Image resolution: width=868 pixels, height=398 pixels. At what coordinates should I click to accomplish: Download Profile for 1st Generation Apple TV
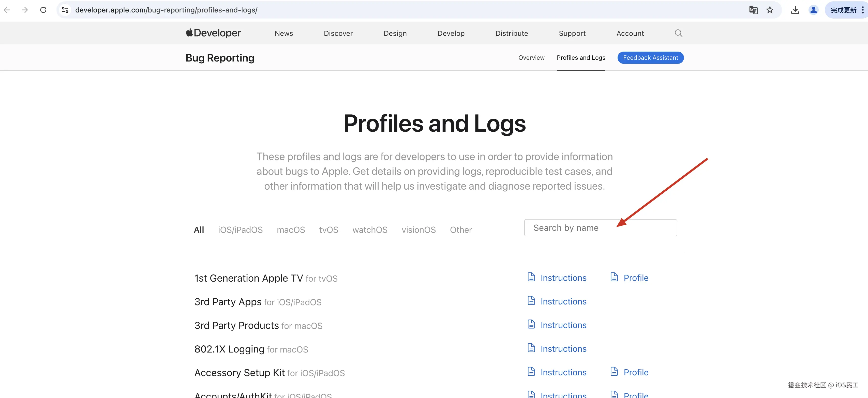point(636,278)
